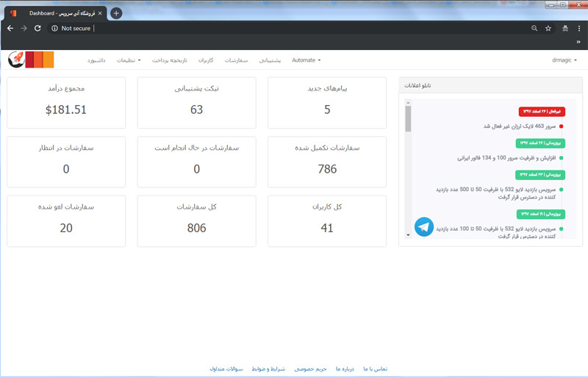The height and width of the screenshot is (377, 588).
Task: Expand the تنظیمات dropdown menu
Action: tap(129, 60)
